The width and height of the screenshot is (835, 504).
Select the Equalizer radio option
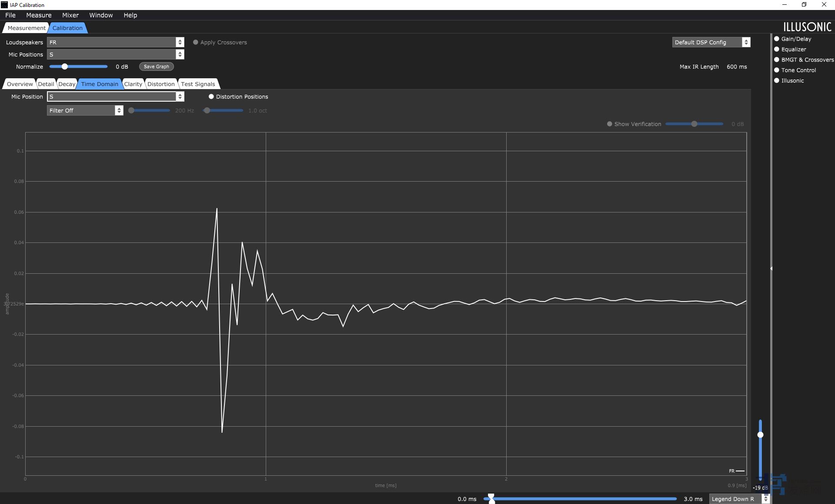coord(777,49)
